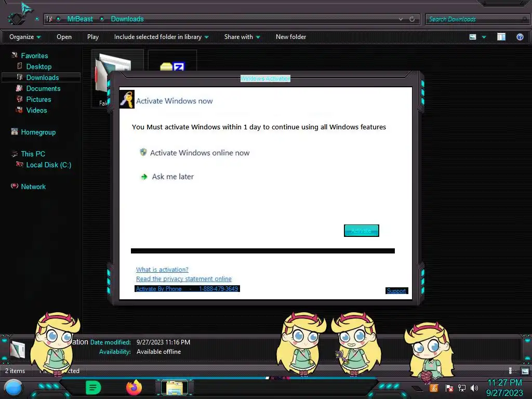Launch Firefox from the taskbar
532x399 pixels.
click(x=134, y=388)
